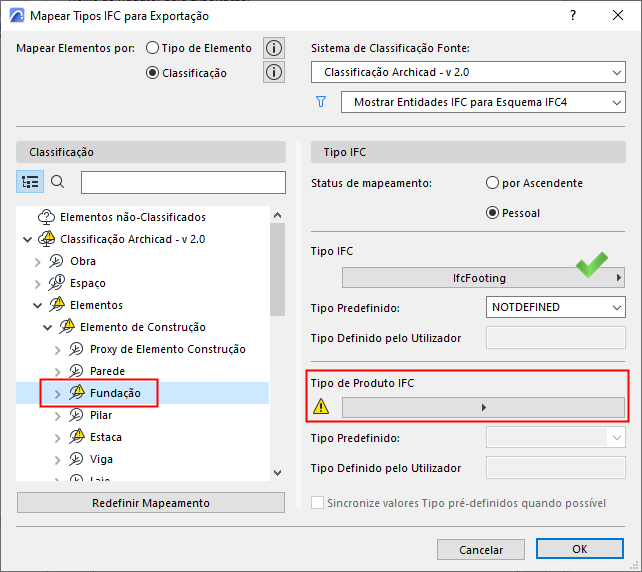Click the classification search text field

[x=183, y=182]
